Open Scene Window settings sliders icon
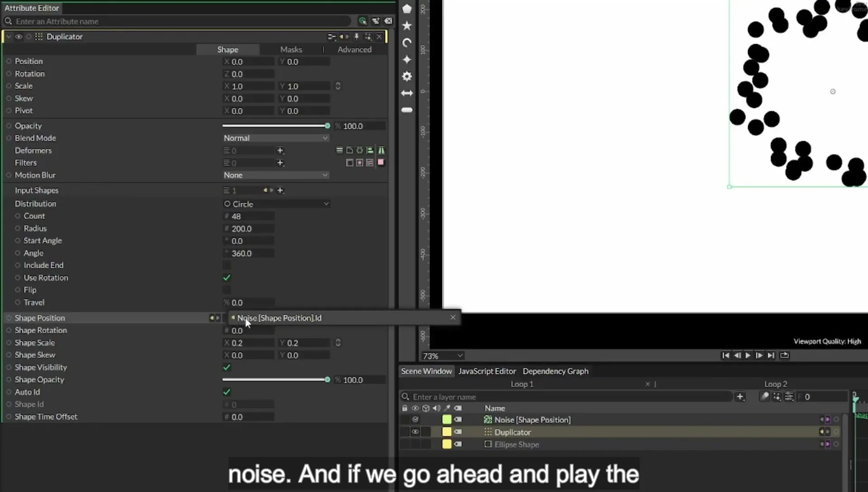The height and width of the screenshot is (492, 868). 789,397
